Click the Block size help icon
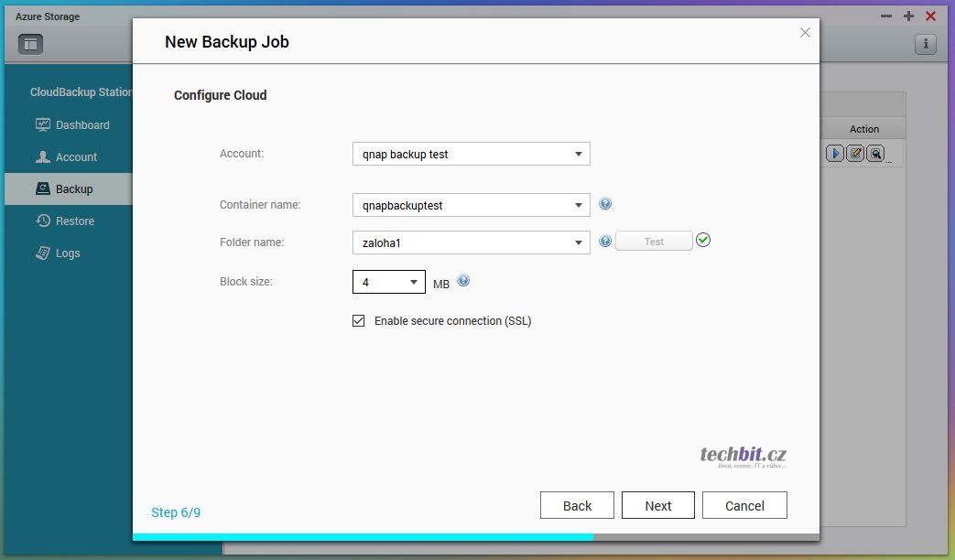Viewport: 955px width, 560px height. (x=463, y=281)
